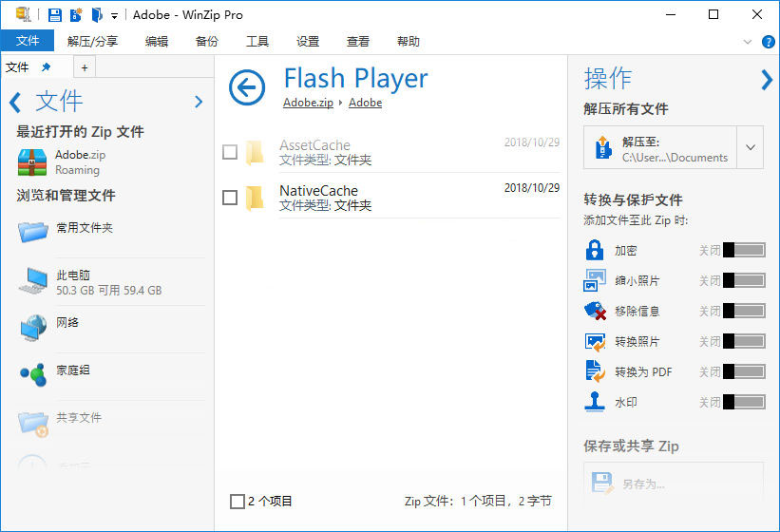Open 常用文件夹 folder icon
780x532 pixels.
[33, 231]
